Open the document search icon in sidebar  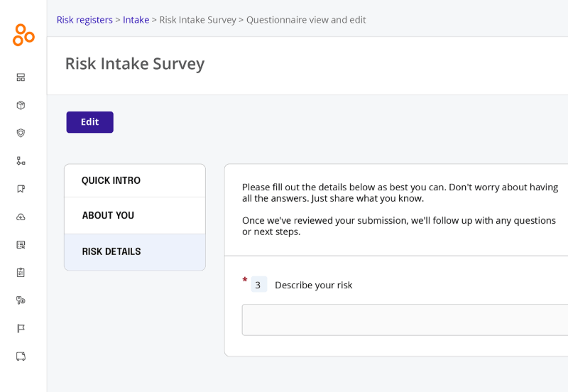click(x=21, y=245)
